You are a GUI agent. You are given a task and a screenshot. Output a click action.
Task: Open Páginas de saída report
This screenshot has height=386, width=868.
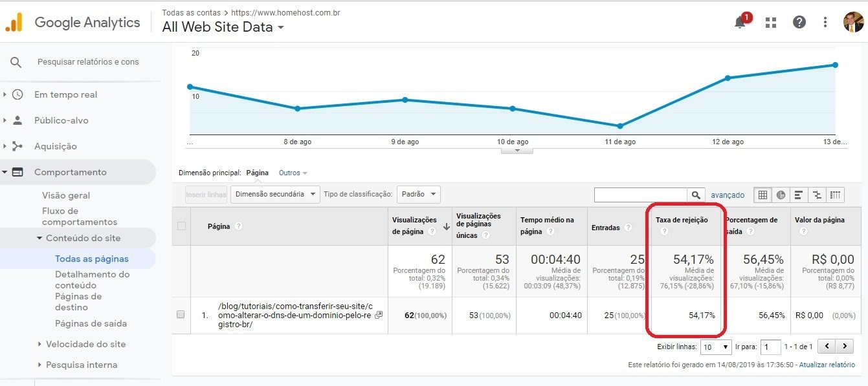coord(91,323)
